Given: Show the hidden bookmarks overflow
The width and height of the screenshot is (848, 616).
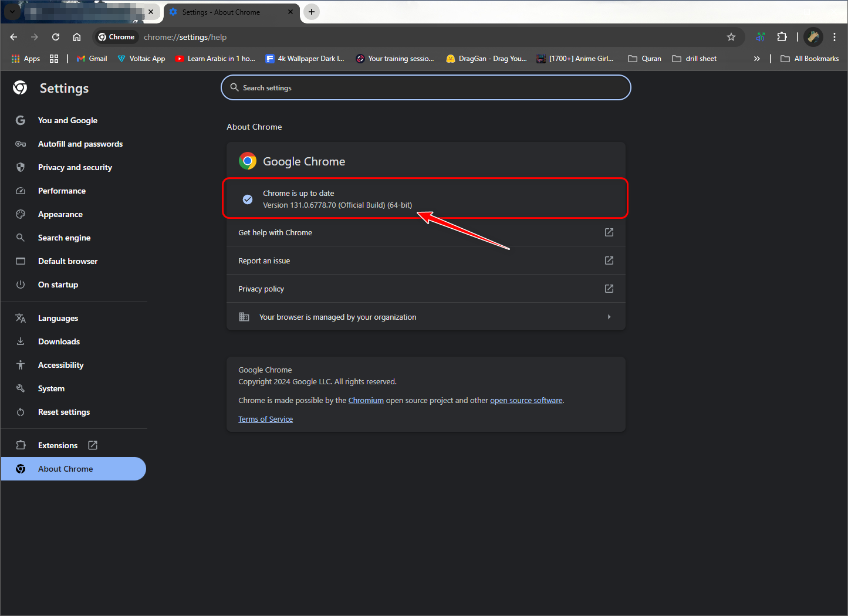Looking at the screenshot, I should point(757,59).
